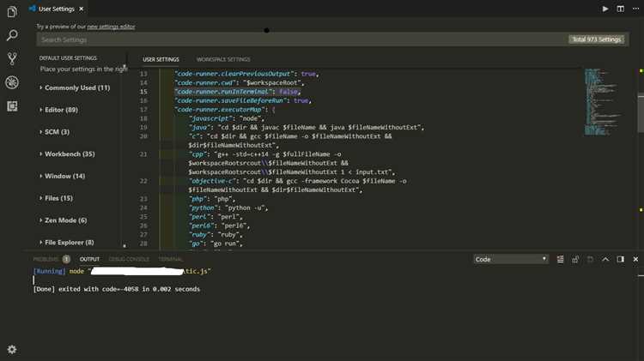Open the Extensions view in activity bar

[x=12, y=106]
